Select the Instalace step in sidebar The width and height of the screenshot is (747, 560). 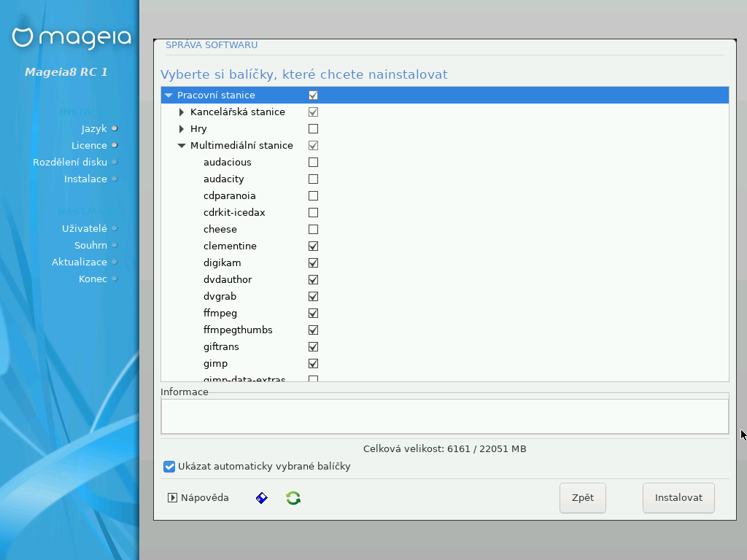tap(86, 179)
